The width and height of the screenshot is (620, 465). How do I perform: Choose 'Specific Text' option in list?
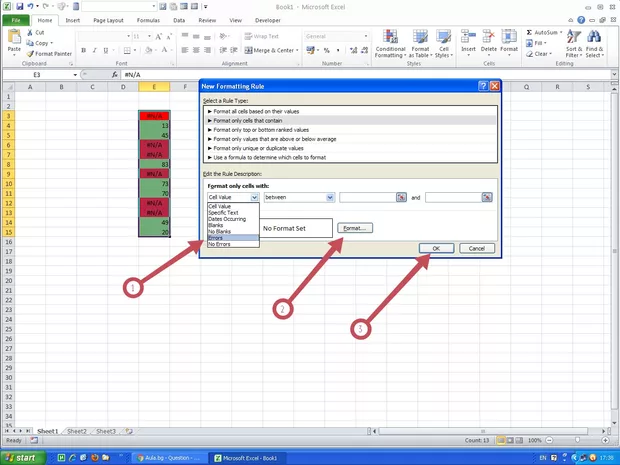[x=233, y=213]
